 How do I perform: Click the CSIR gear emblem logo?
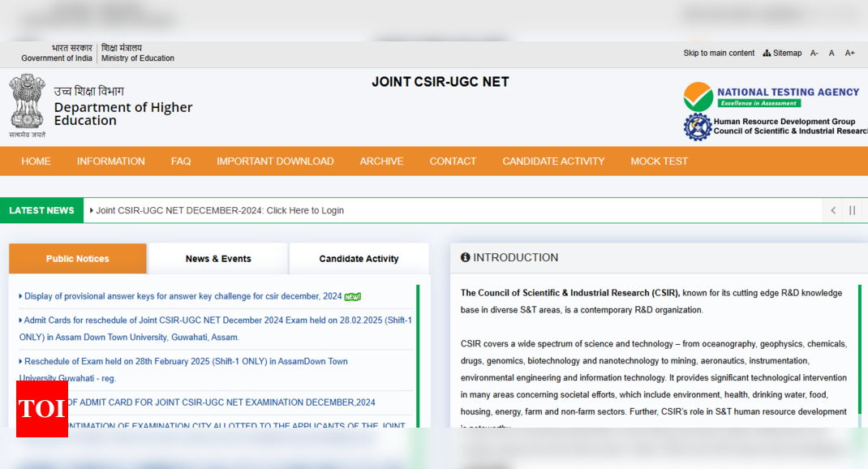point(698,127)
